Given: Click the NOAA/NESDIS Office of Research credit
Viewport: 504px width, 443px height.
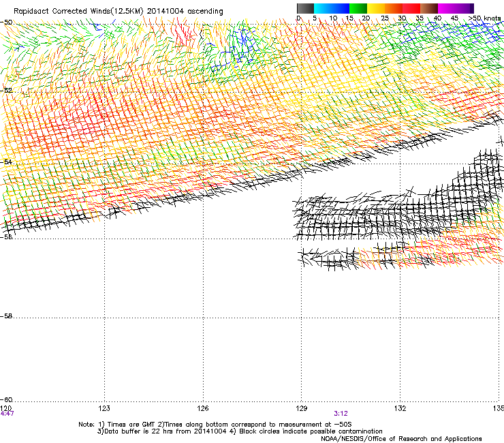Looking at the screenshot, I should pos(401,438).
